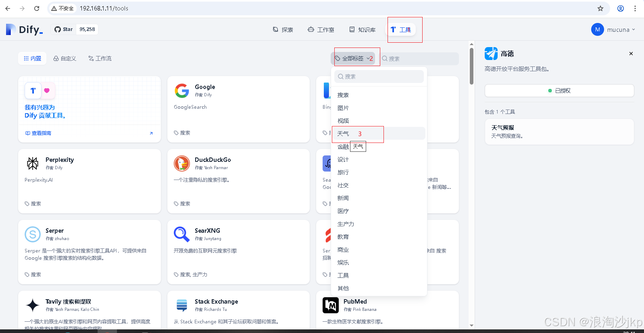This screenshot has width=644, height=333.
Task: Click the 已授权 authorization button
Action: coord(559,91)
